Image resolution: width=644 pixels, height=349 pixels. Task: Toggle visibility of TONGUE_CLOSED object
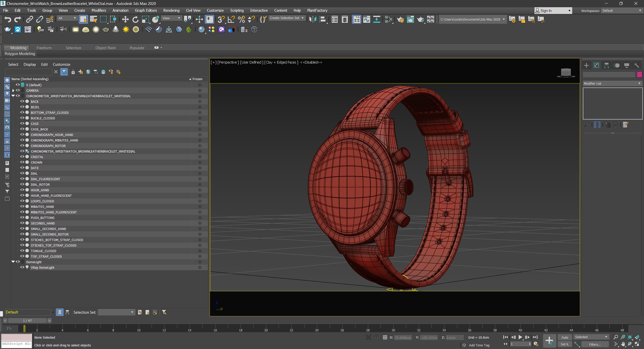coord(22,251)
